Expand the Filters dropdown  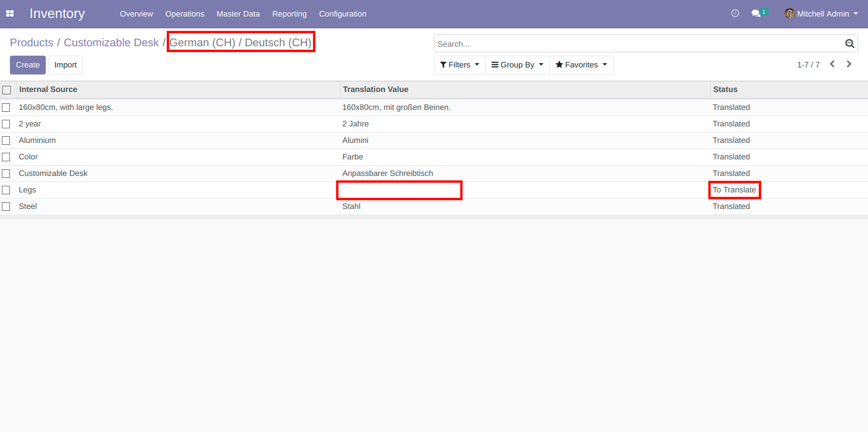(459, 65)
